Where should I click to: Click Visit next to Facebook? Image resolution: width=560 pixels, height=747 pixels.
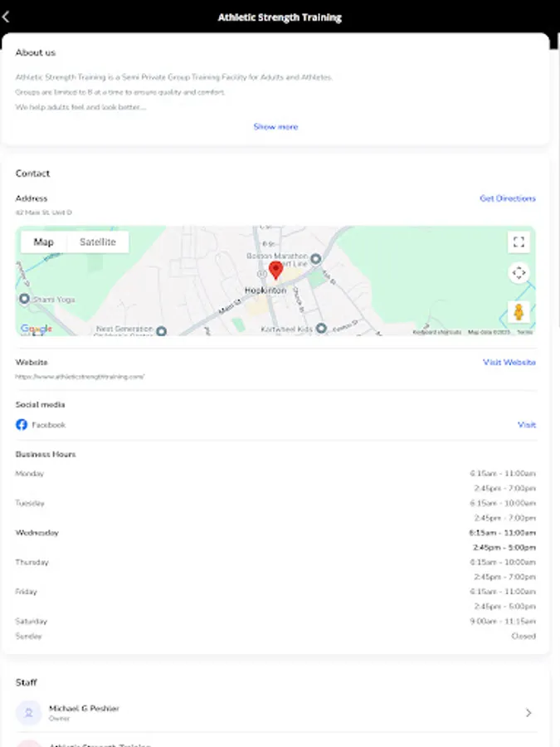526,424
